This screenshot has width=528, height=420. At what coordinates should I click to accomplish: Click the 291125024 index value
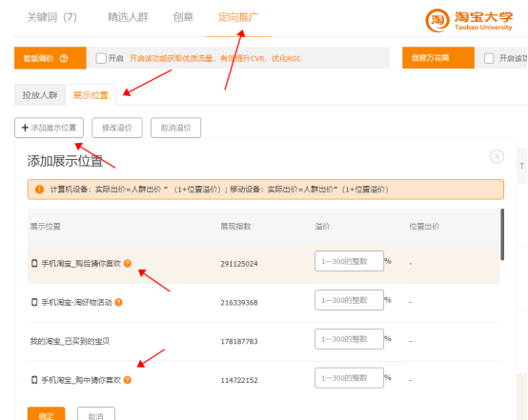(239, 264)
